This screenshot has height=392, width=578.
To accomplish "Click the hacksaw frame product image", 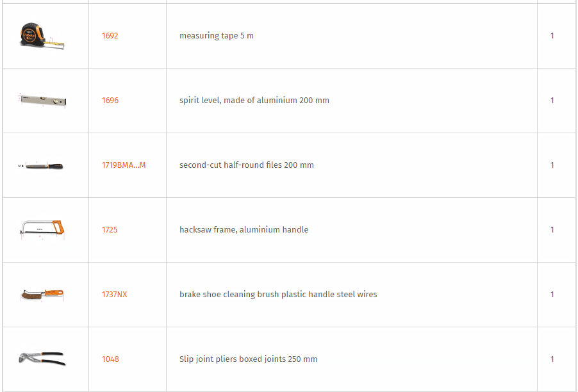I will coord(42,229).
